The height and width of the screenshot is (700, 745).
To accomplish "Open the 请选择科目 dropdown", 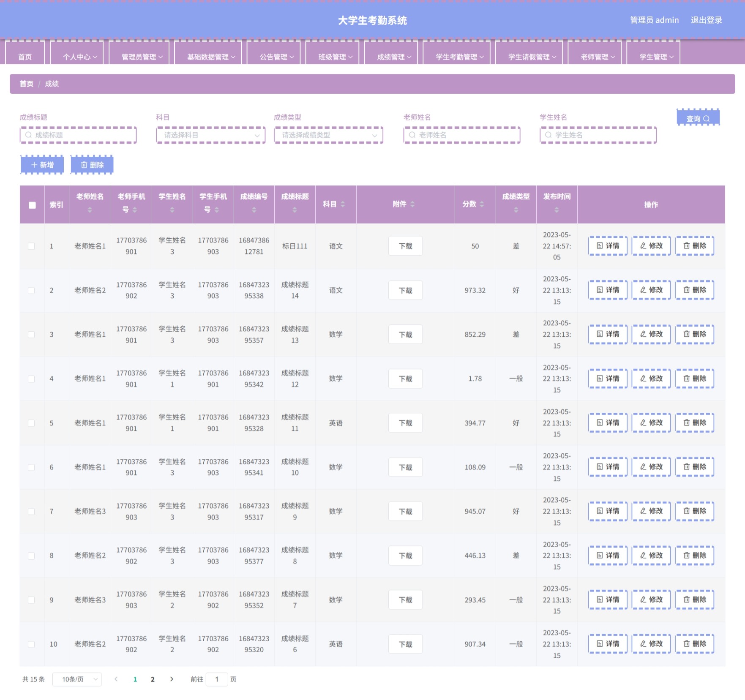I will [x=210, y=135].
